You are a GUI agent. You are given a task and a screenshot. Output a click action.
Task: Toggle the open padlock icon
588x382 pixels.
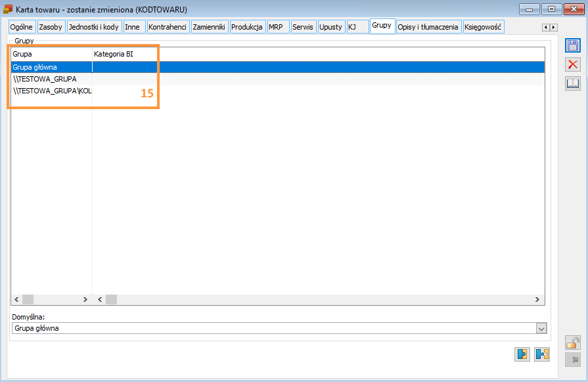point(573,343)
